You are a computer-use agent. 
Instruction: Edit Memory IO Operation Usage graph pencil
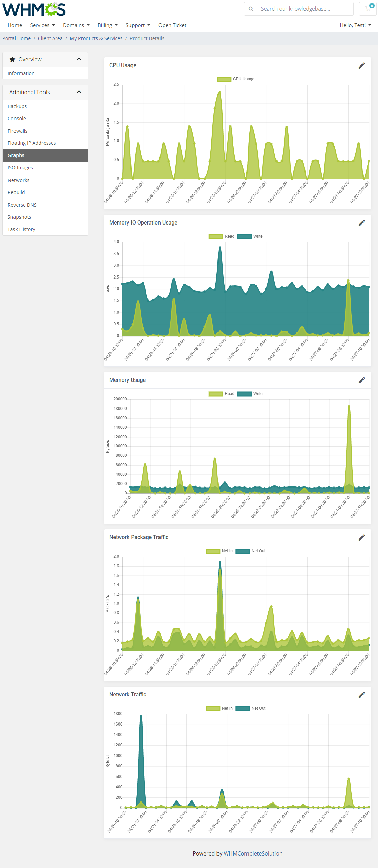(362, 223)
